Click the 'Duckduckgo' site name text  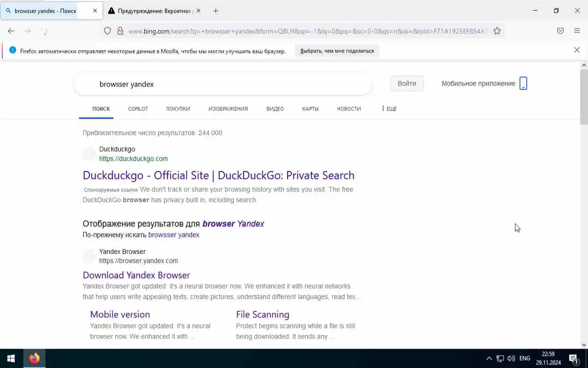[x=117, y=149]
